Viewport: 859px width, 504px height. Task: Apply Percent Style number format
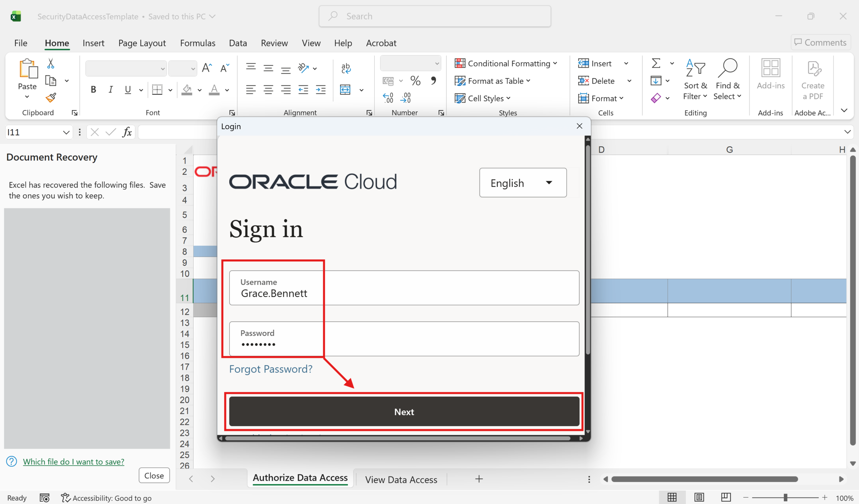(415, 81)
